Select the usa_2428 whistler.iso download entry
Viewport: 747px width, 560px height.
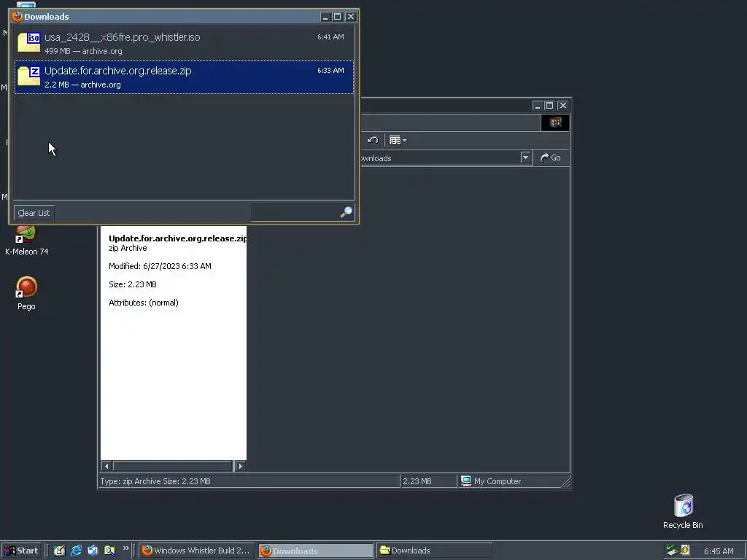184,43
